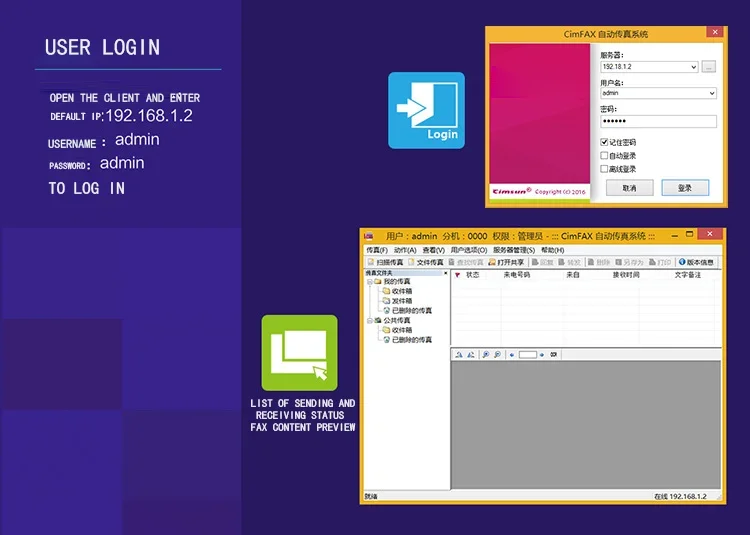Open the 查看(V) menu
This screenshot has width=750, height=535.
tap(434, 250)
